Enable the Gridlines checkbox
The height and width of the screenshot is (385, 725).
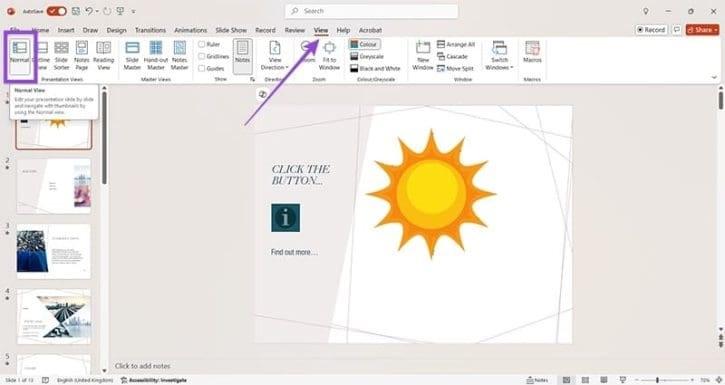[202, 56]
